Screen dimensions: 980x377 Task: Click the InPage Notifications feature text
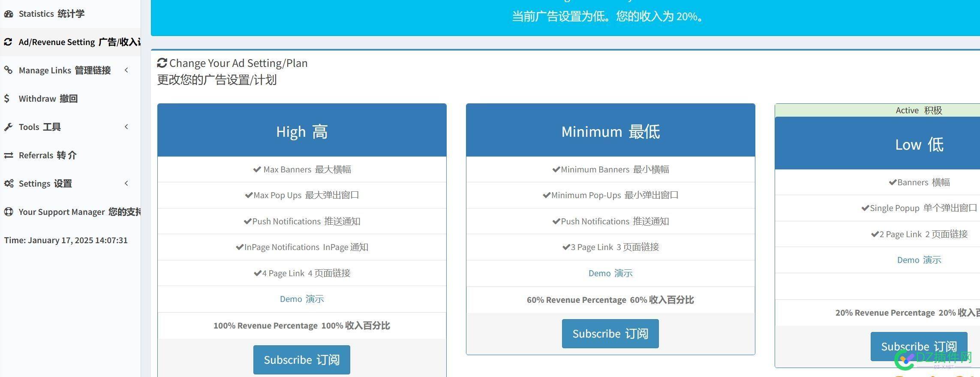tap(306, 247)
